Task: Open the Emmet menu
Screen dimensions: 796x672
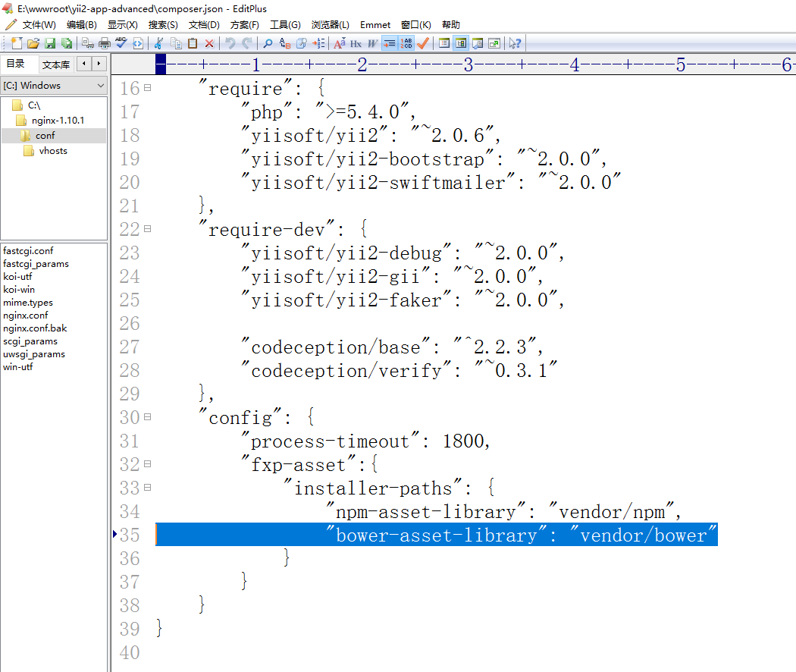Action: pos(375,25)
